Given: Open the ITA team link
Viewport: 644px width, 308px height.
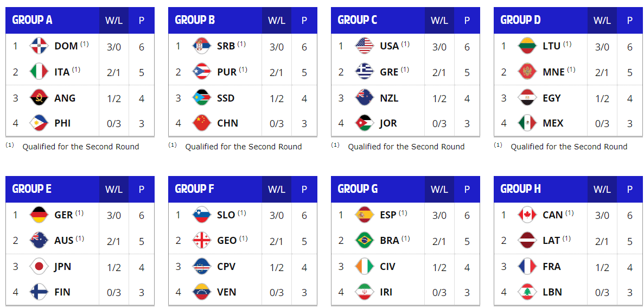Looking at the screenshot, I should pos(62,72).
